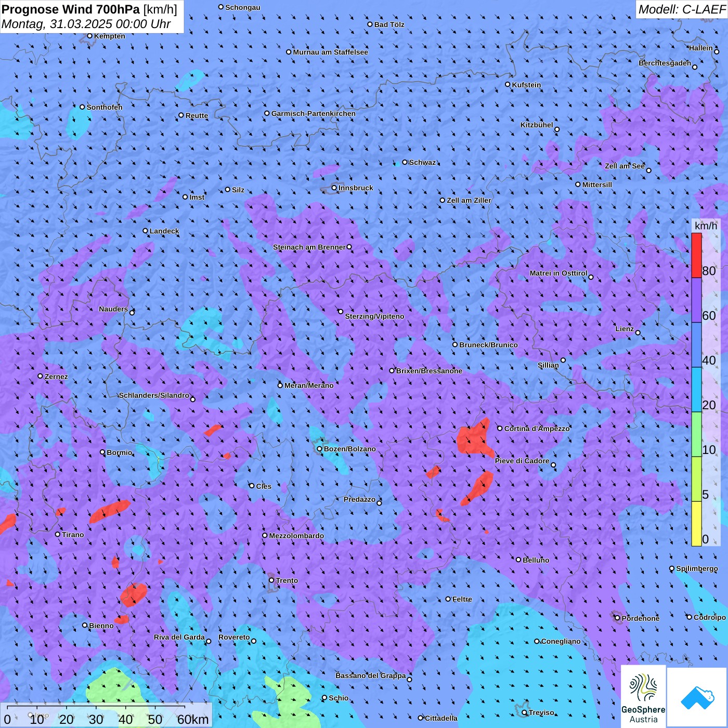Click the GeoSphere Austria logo

point(643,696)
